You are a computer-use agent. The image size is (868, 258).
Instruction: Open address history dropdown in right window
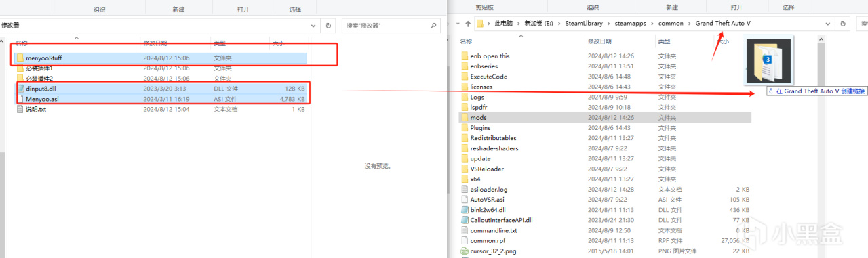click(x=829, y=23)
